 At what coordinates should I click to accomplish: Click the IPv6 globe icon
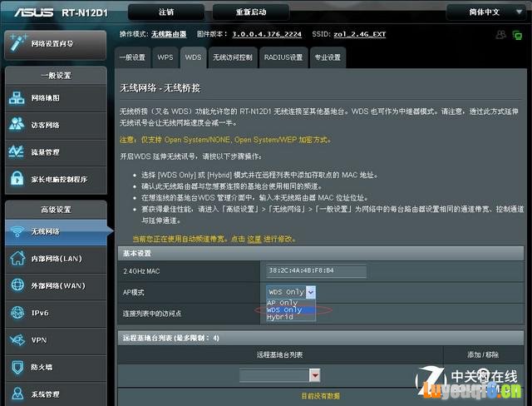pos(17,313)
